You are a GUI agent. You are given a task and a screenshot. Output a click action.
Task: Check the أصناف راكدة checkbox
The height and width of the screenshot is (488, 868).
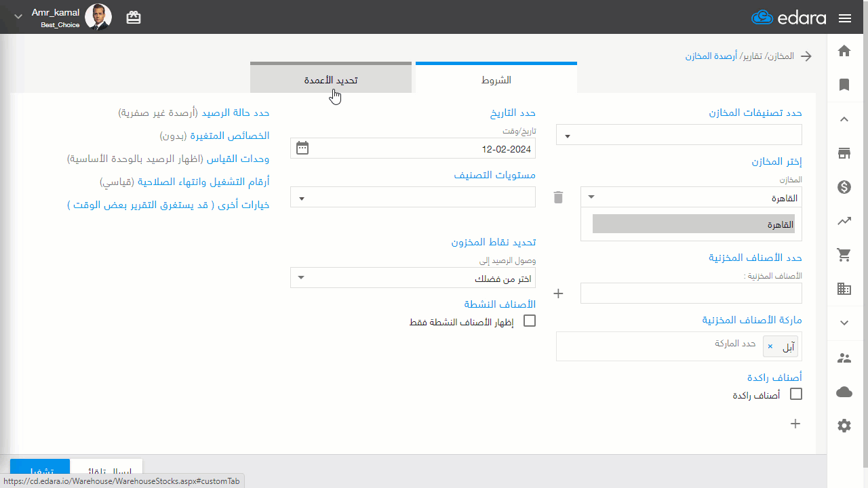pyautogui.click(x=796, y=394)
